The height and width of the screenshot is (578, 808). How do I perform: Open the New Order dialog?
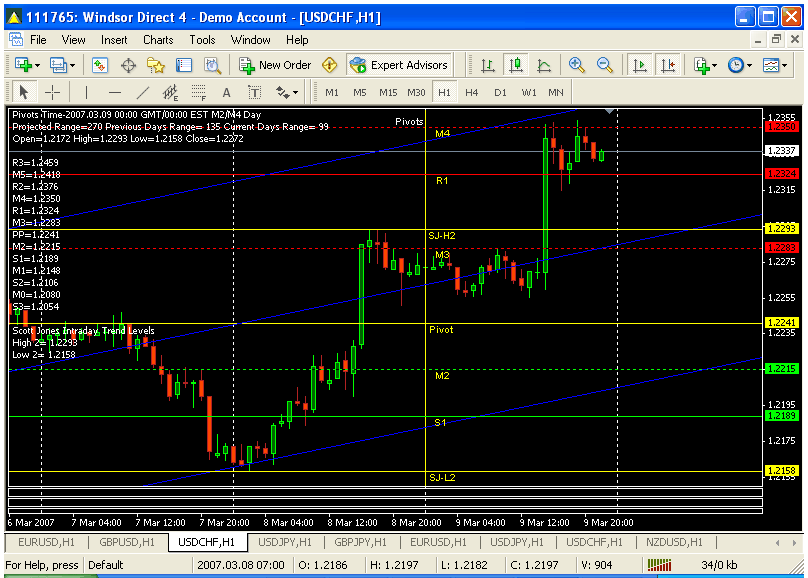click(x=276, y=65)
